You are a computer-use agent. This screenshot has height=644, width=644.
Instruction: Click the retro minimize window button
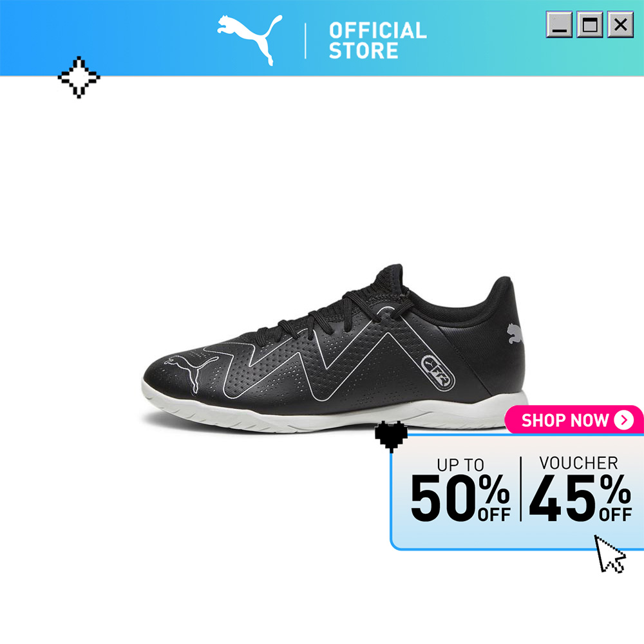(x=559, y=24)
